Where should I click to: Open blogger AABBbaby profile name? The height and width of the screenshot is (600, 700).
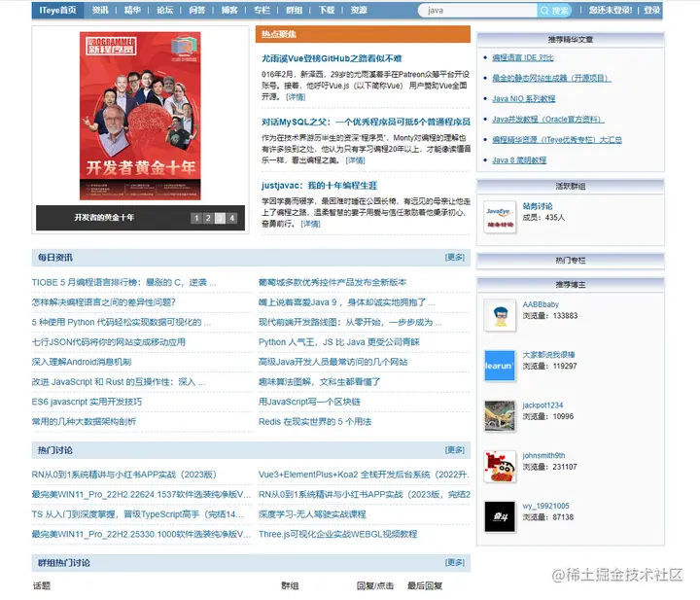pyautogui.click(x=541, y=304)
